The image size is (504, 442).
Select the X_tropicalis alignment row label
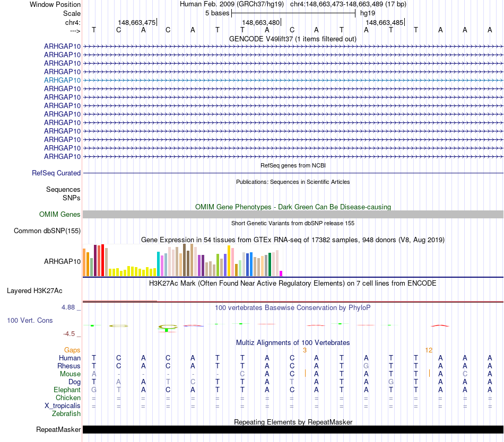[x=63, y=406]
